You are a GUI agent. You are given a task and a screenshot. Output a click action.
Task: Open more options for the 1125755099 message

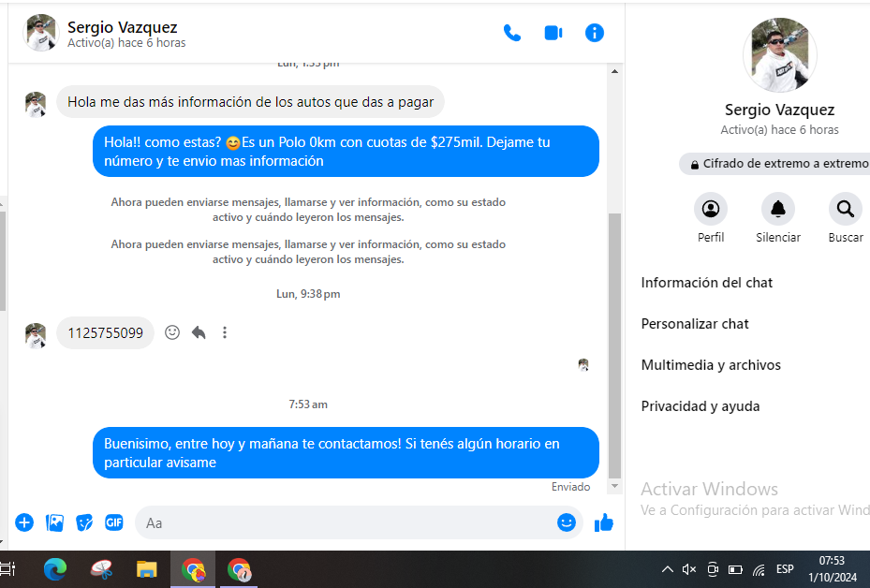[x=225, y=332]
